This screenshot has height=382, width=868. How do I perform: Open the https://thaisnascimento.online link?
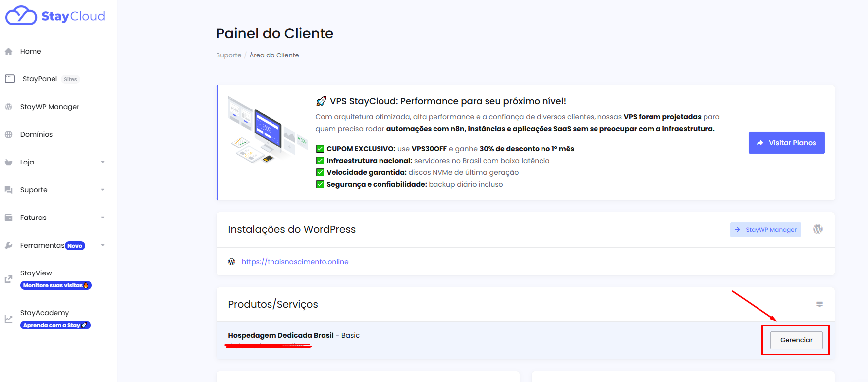[295, 262]
